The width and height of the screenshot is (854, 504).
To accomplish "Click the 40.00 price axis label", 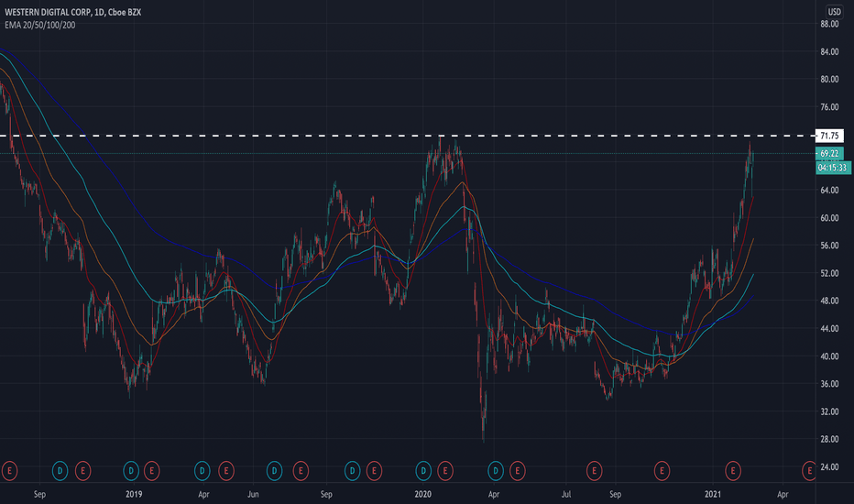I will point(829,356).
